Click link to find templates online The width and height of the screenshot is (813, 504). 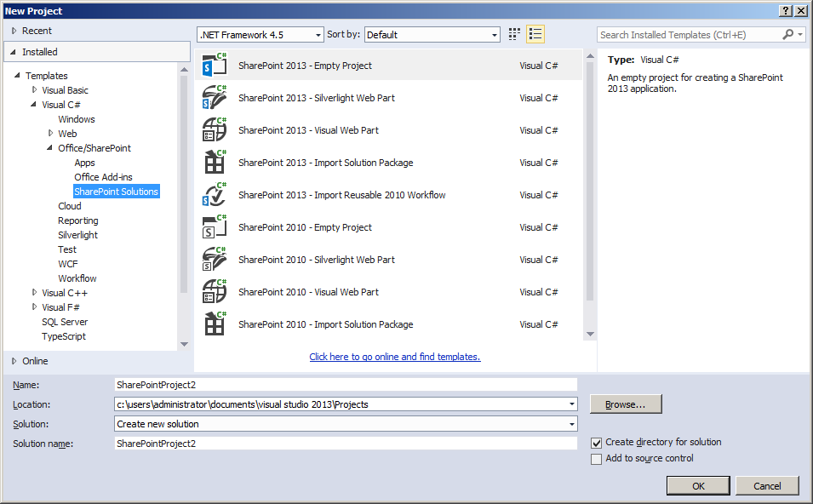pyautogui.click(x=394, y=357)
